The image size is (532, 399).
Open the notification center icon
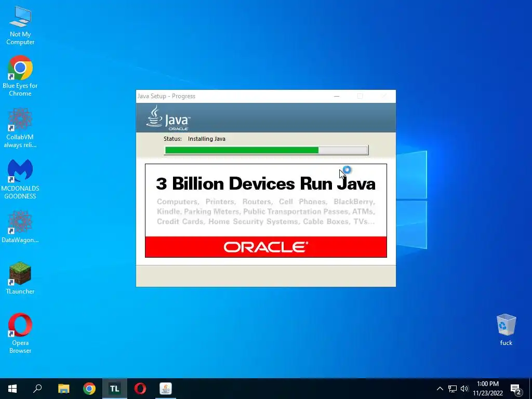tap(516, 389)
